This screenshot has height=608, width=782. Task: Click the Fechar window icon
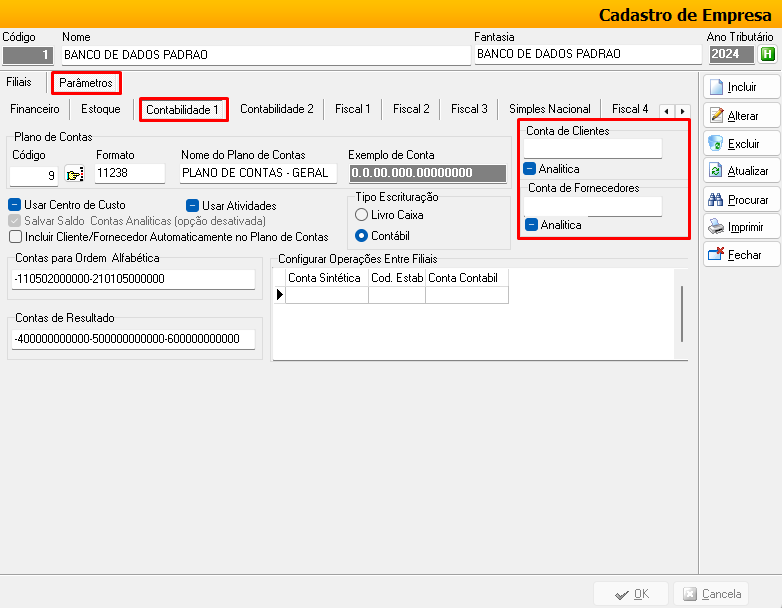(716, 254)
